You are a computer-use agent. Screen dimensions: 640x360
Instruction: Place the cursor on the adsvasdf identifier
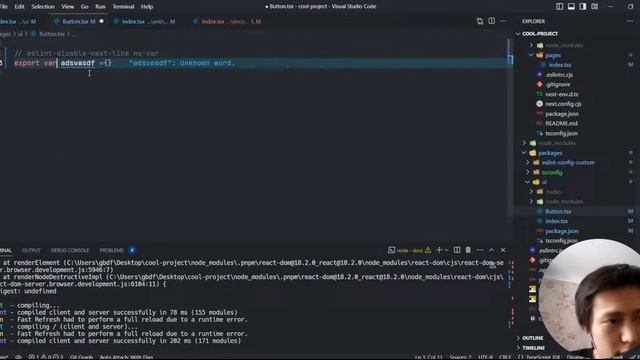click(78, 63)
